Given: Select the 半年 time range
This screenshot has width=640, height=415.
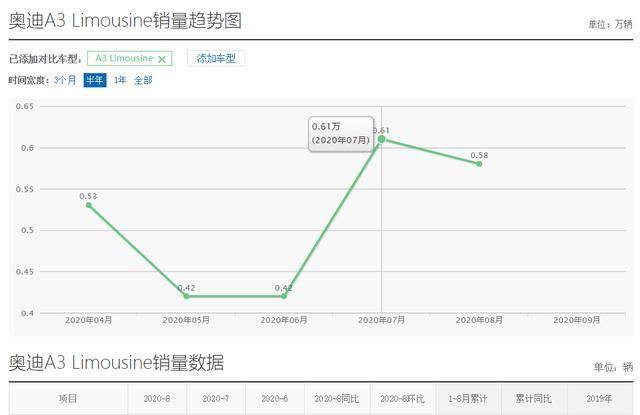Looking at the screenshot, I should click(95, 80).
